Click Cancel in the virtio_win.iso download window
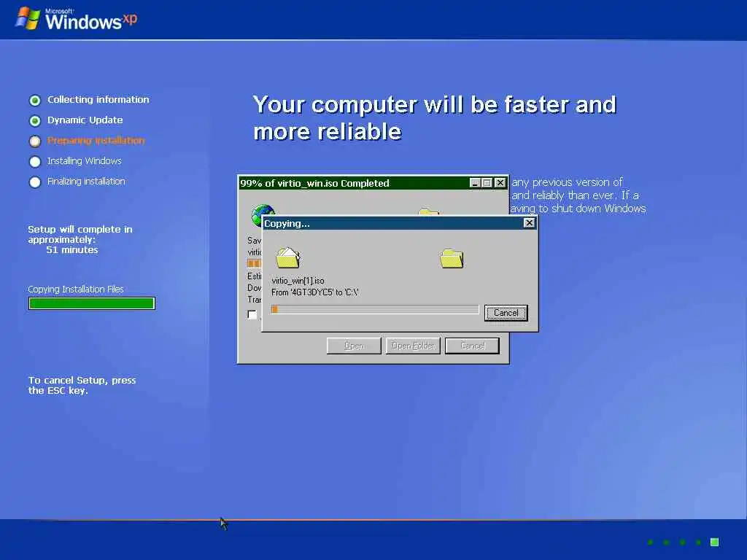This screenshot has height=560, width=747. [x=472, y=346]
